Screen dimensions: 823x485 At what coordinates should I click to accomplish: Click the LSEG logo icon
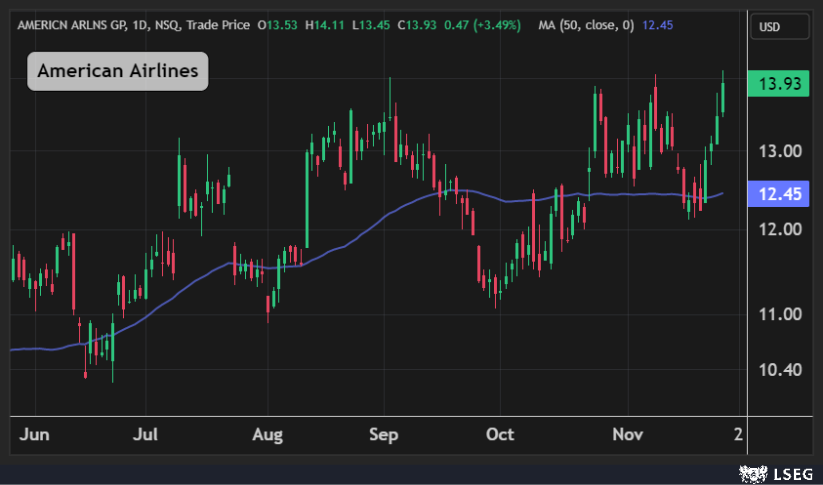[748, 471]
